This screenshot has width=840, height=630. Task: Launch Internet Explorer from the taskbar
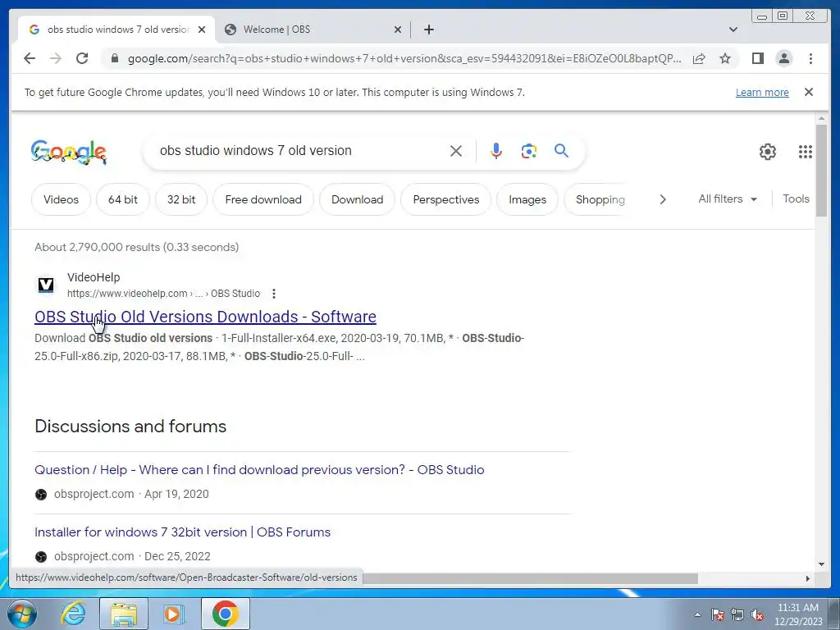pos(73,614)
